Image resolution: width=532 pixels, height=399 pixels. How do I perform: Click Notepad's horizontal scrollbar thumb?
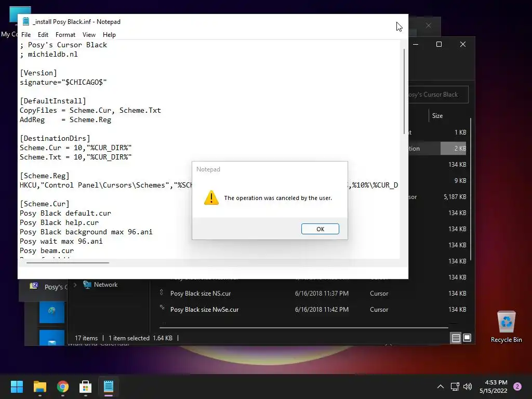pos(68,262)
